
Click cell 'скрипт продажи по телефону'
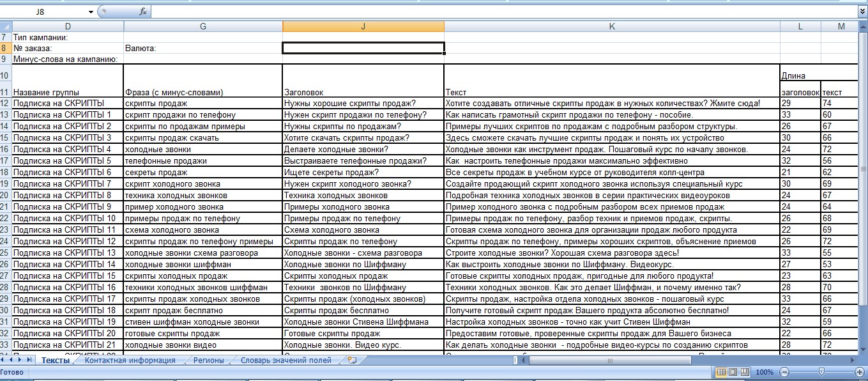(203, 114)
